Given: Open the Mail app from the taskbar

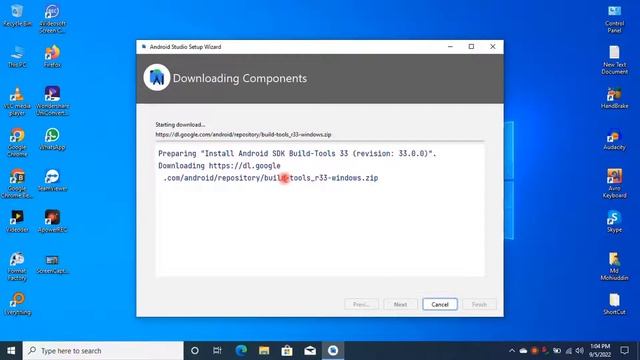Looking at the screenshot, I should [x=310, y=351].
